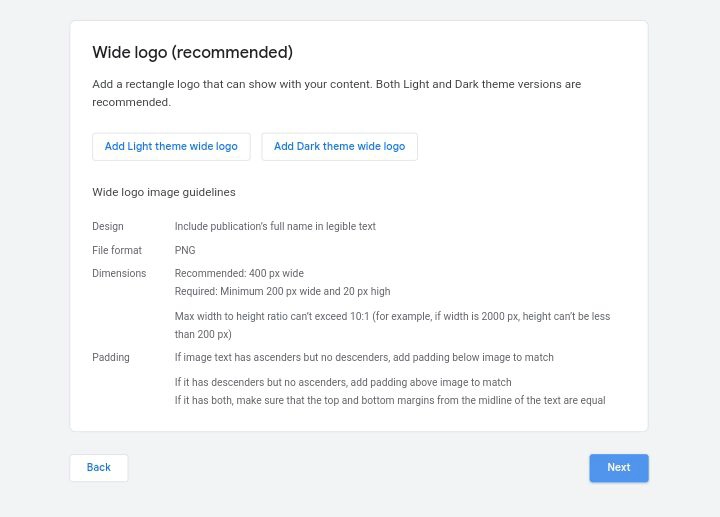The width and height of the screenshot is (720, 517).
Task: Click the Dimensions guideline label
Action: pyautogui.click(x=119, y=273)
